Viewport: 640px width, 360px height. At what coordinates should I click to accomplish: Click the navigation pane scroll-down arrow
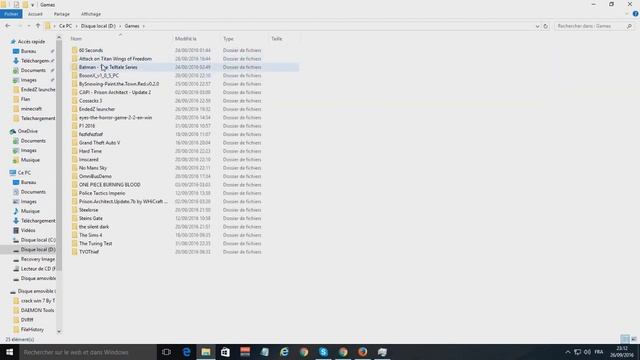coord(59,331)
